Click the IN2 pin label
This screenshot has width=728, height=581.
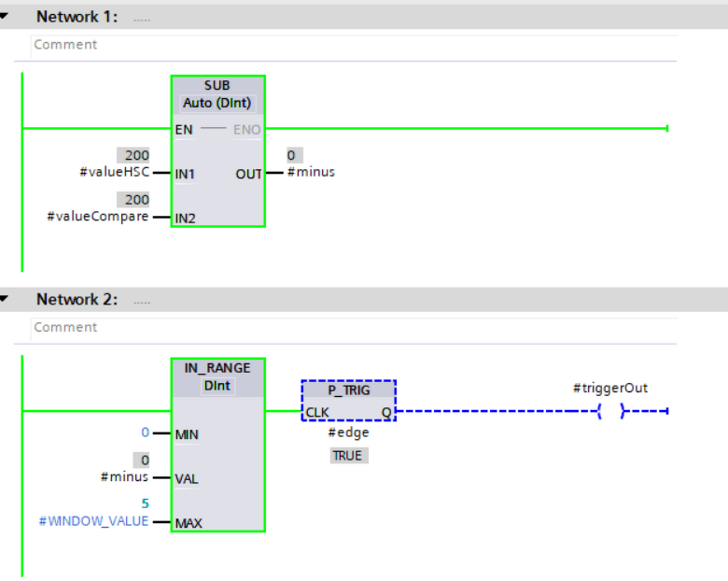click(185, 219)
